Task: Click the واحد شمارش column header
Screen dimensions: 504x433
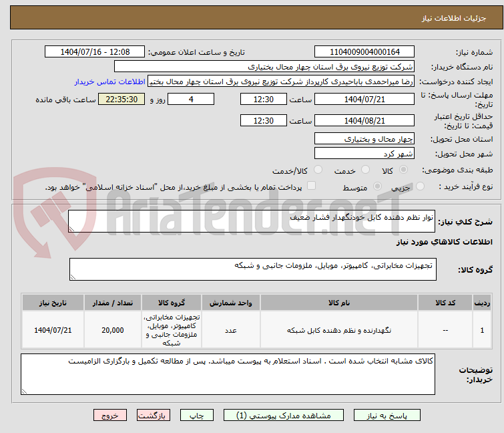Action: 231,303
